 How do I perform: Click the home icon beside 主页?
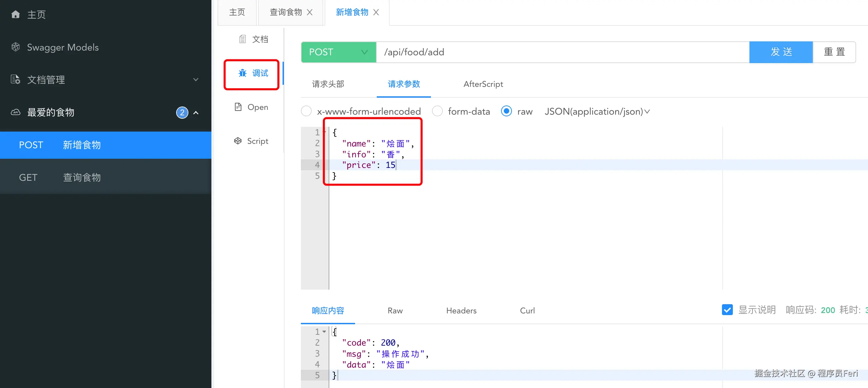[16, 14]
